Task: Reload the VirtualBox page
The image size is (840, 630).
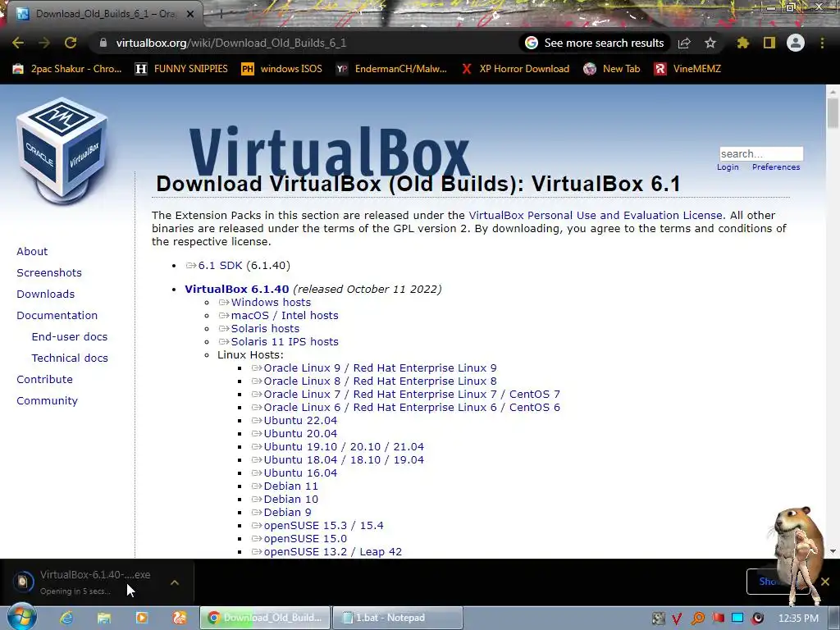Action: [71, 43]
